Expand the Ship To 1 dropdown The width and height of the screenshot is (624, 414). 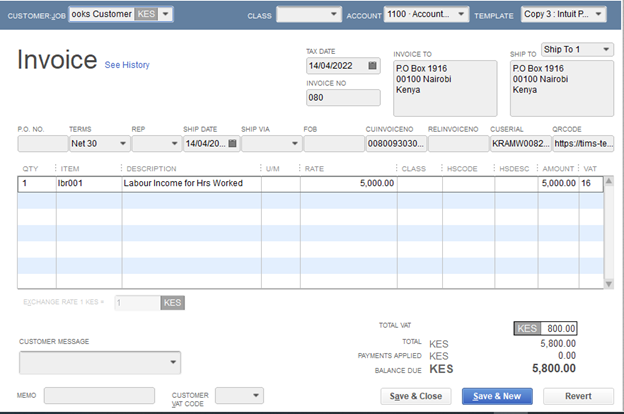pos(606,49)
